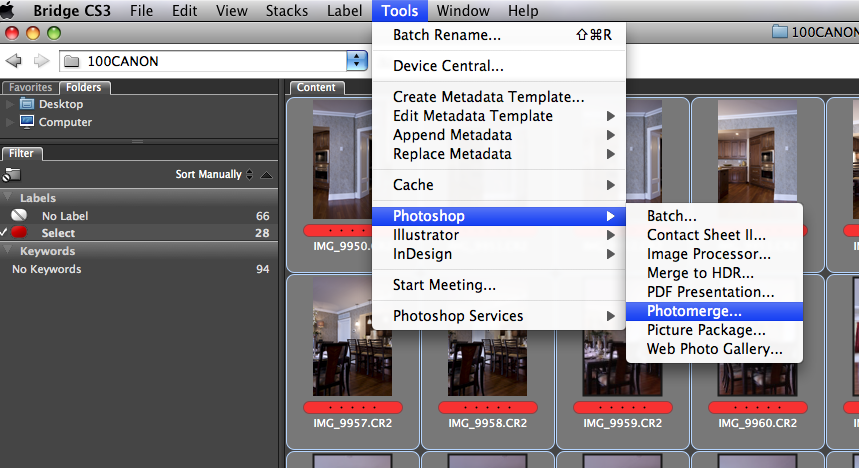Click the Photoshop highlighted menu entry
This screenshot has height=468, width=859.
pyautogui.click(x=499, y=216)
